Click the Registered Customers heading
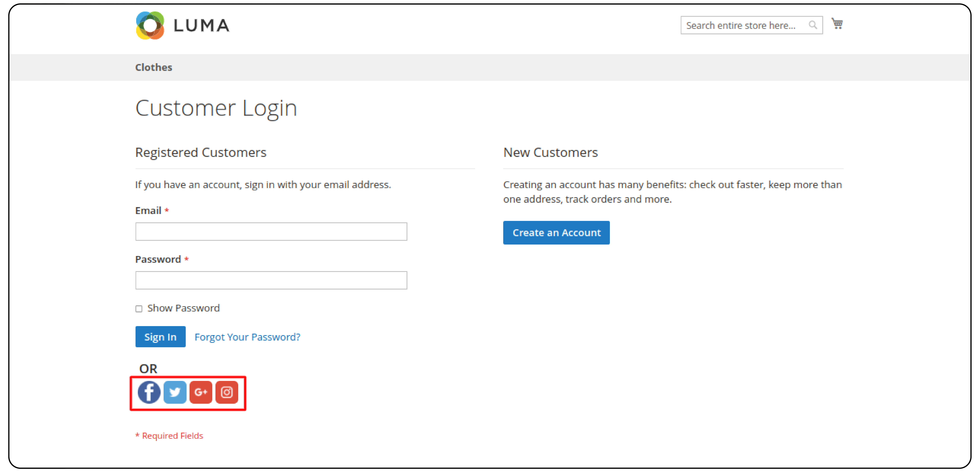 pyautogui.click(x=201, y=152)
